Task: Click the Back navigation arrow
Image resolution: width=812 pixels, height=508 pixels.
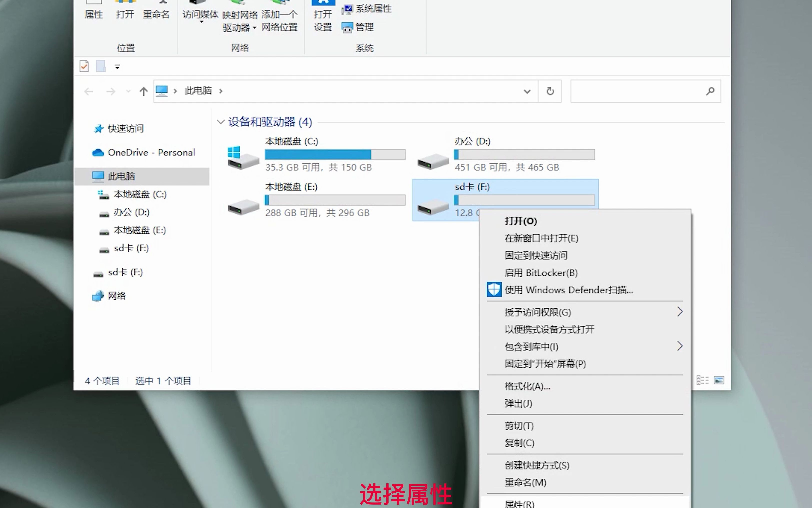Action: point(89,91)
